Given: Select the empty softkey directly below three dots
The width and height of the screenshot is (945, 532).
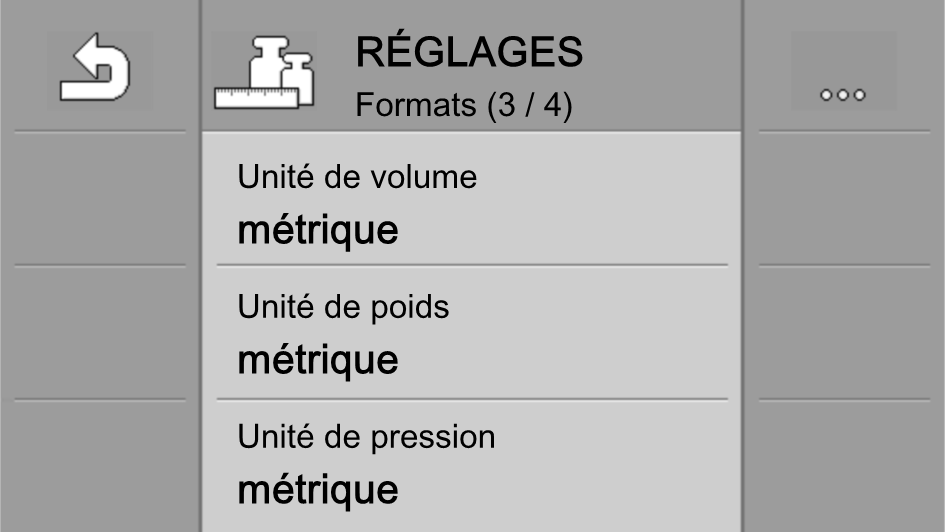Looking at the screenshot, I should (844, 198).
